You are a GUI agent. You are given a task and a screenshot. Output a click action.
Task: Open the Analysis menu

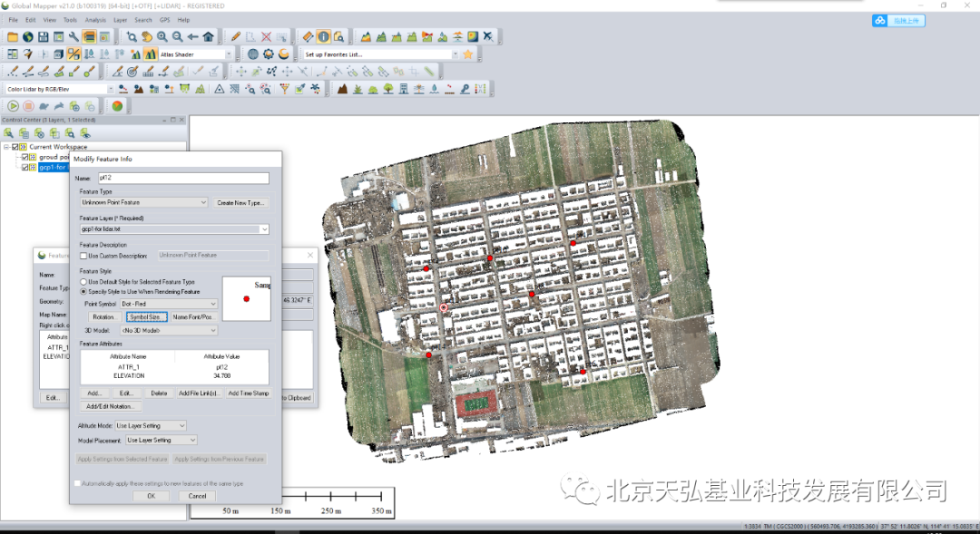(94, 19)
